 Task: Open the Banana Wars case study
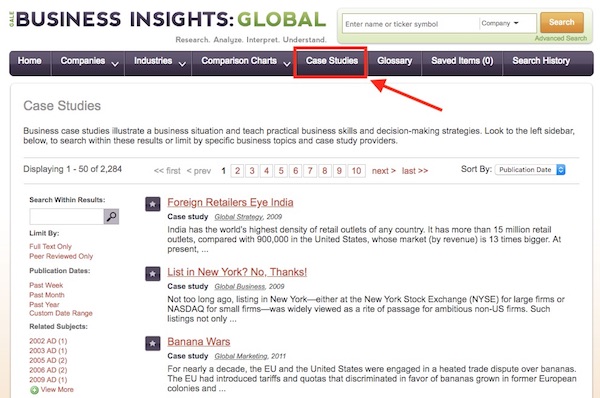(199, 341)
